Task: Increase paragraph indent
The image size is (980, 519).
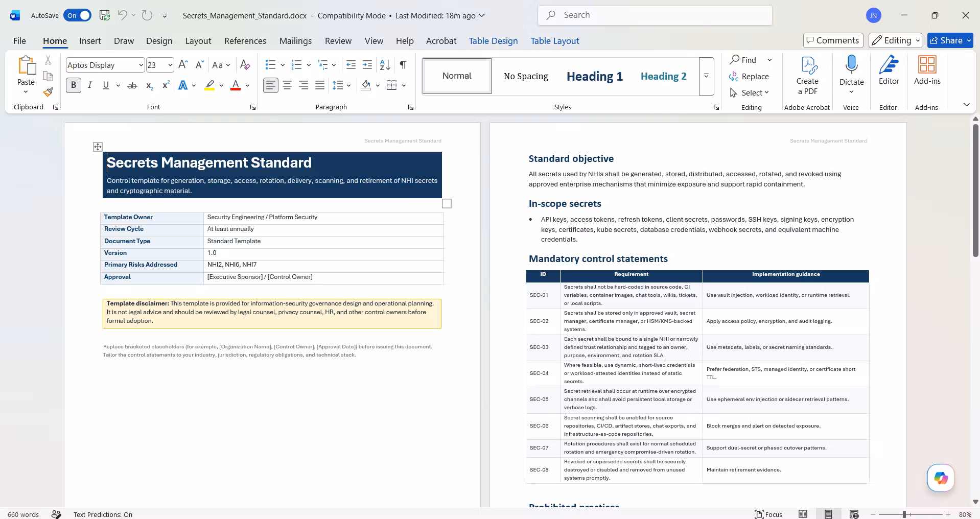Action: [367, 65]
